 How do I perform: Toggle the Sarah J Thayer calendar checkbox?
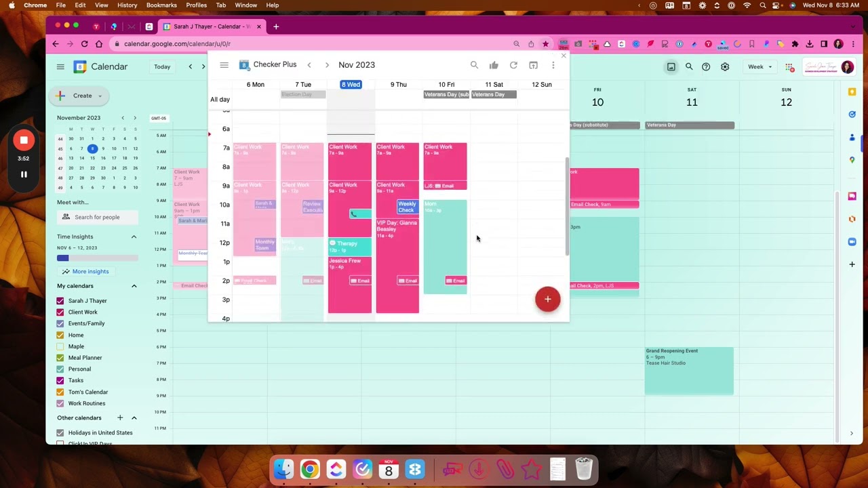click(60, 301)
